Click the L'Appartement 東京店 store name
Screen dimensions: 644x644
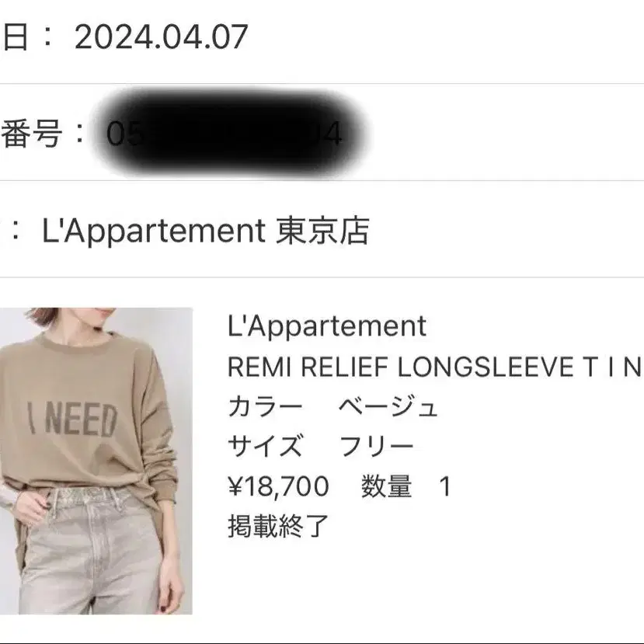pyautogui.click(x=206, y=231)
